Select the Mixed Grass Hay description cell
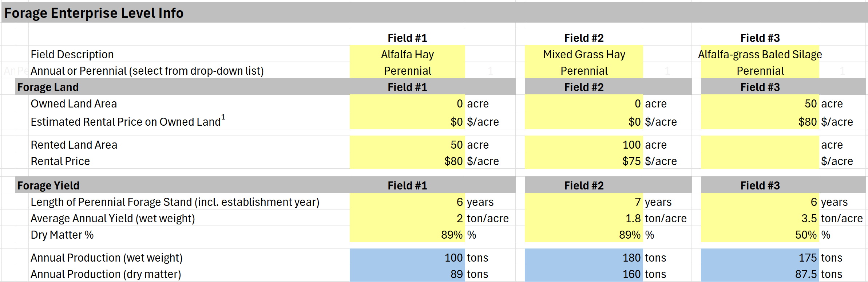The height and width of the screenshot is (282, 868). coord(584,54)
